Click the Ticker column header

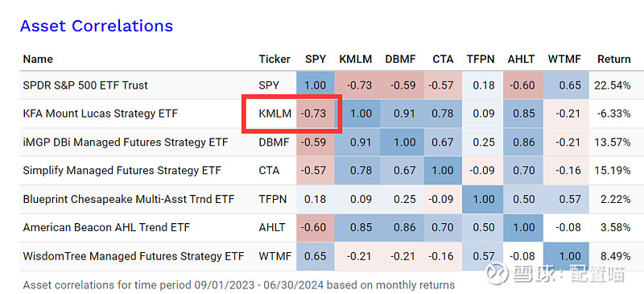[275, 60]
